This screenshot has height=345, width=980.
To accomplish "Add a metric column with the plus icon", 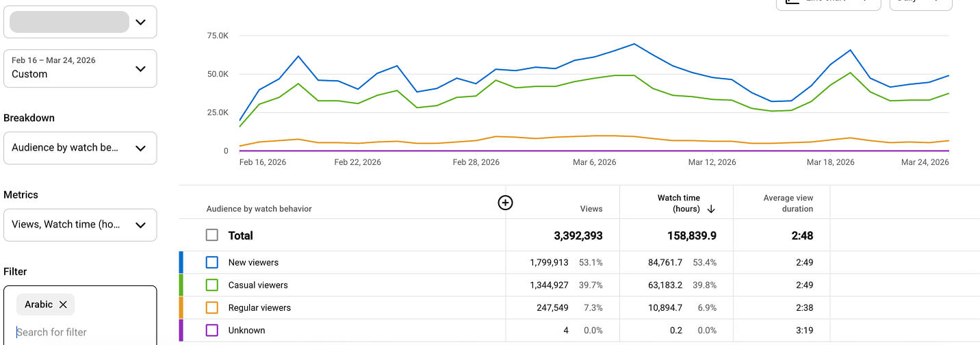I will (505, 202).
